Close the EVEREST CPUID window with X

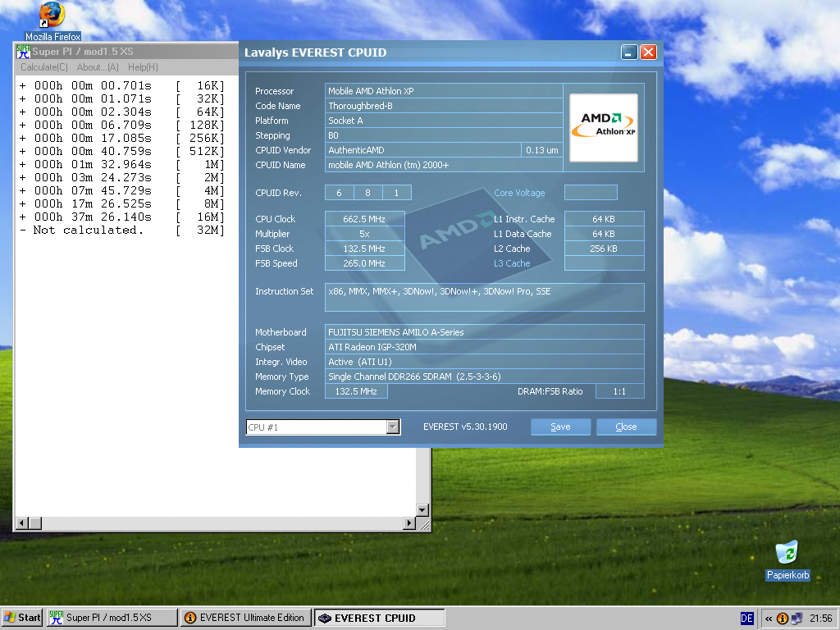coord(648,52)
